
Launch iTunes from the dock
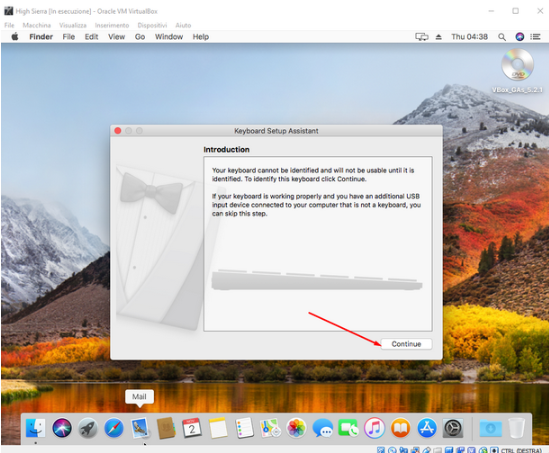374,428
